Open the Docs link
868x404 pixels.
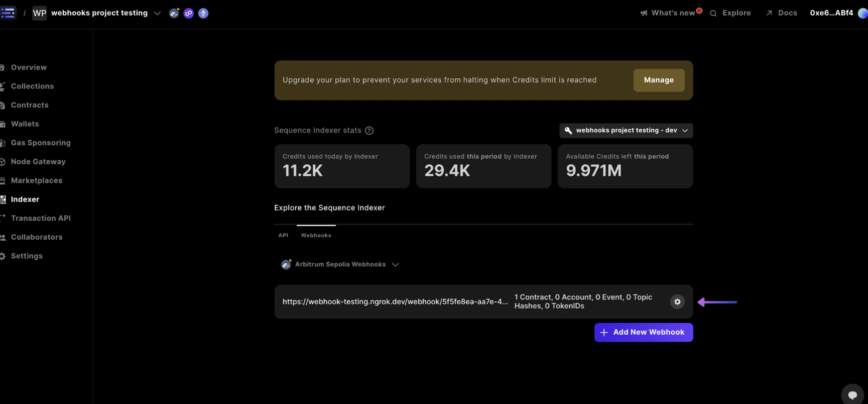coord(788,13)
